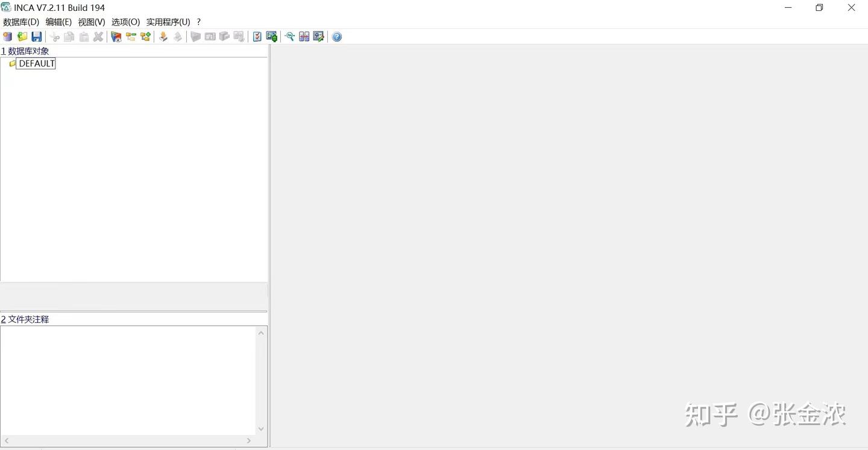The width and height of the screenshot is (868, 450).
Task: Click the magnifier with waveform icon
Action: 290,37
